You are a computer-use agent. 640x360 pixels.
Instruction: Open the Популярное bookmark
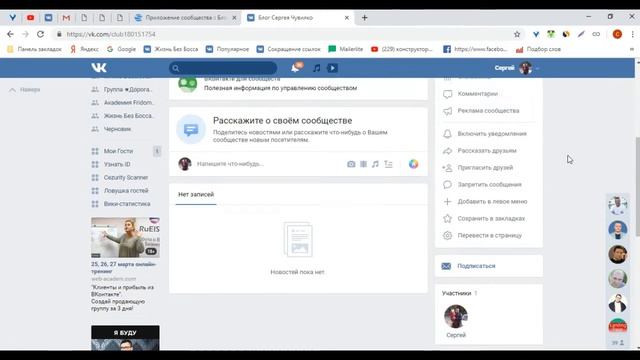(227, 49)
